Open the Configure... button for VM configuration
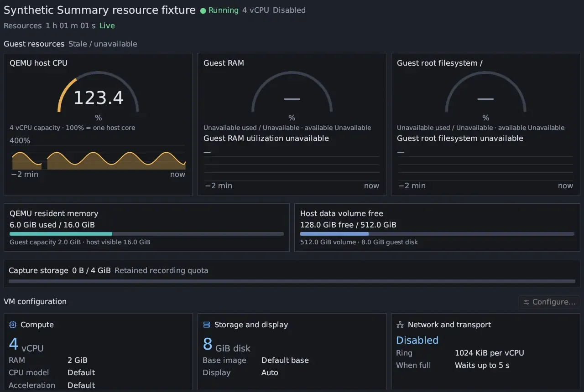This screenshot has width=584, height=392. click(549, 302)
